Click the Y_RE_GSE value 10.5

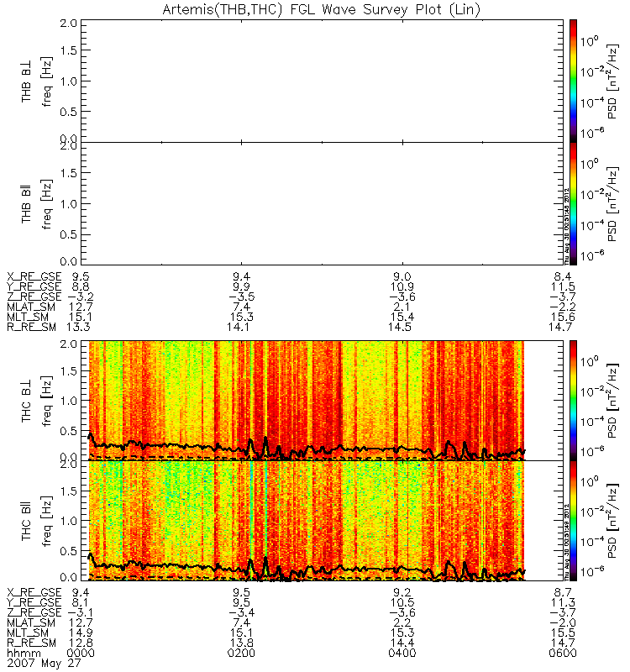(402, 602)
